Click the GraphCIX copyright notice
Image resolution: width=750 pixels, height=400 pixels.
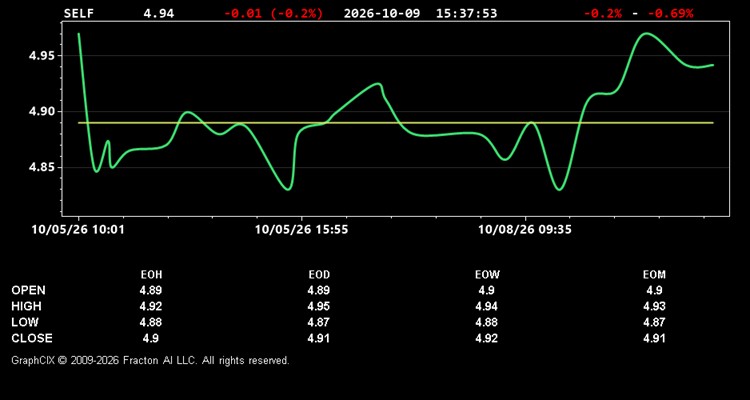(150, 360)
